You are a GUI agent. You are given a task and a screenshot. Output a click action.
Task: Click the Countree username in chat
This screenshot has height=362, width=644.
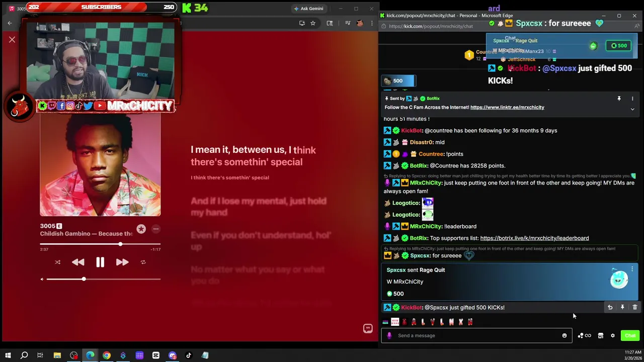[x=431, y=154]
